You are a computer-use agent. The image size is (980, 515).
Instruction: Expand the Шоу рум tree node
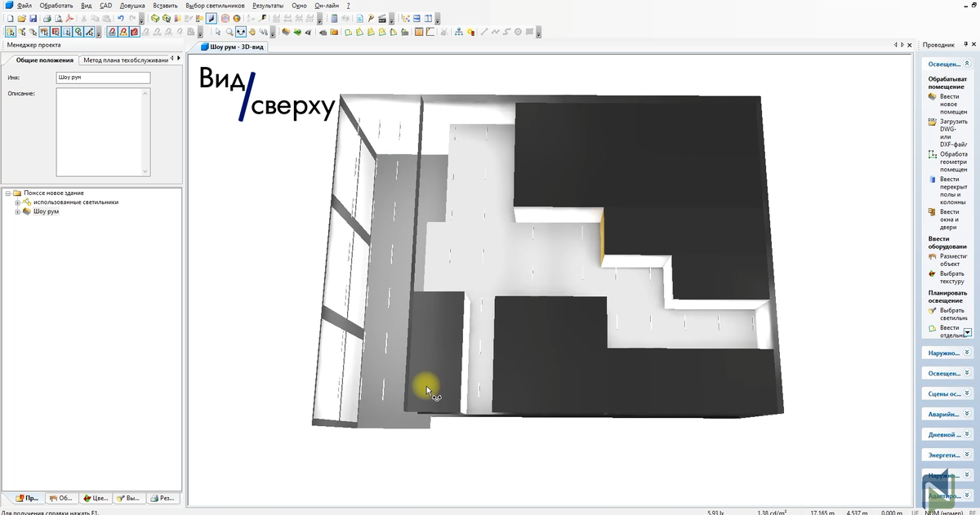coord(17,211)
